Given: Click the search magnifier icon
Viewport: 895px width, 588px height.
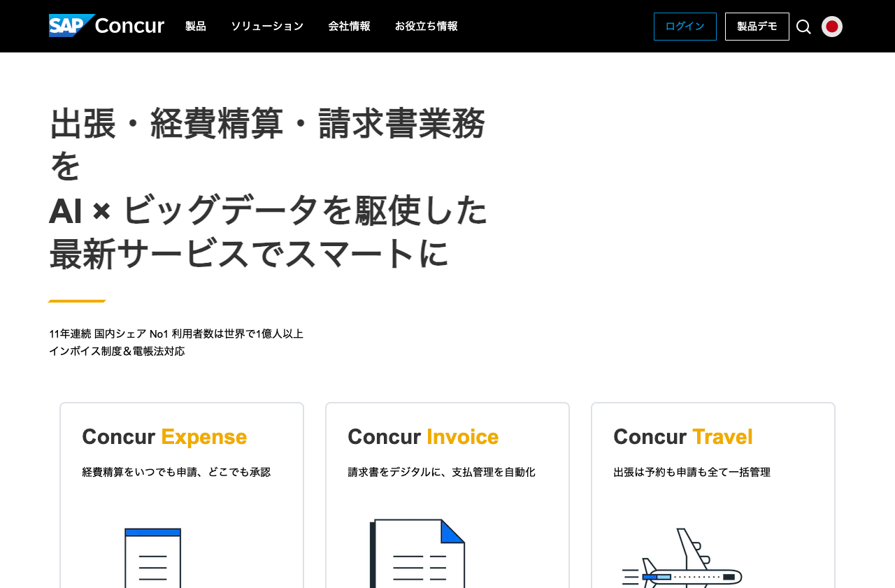Looking at the screenshot, I should [x=803, y=26].
